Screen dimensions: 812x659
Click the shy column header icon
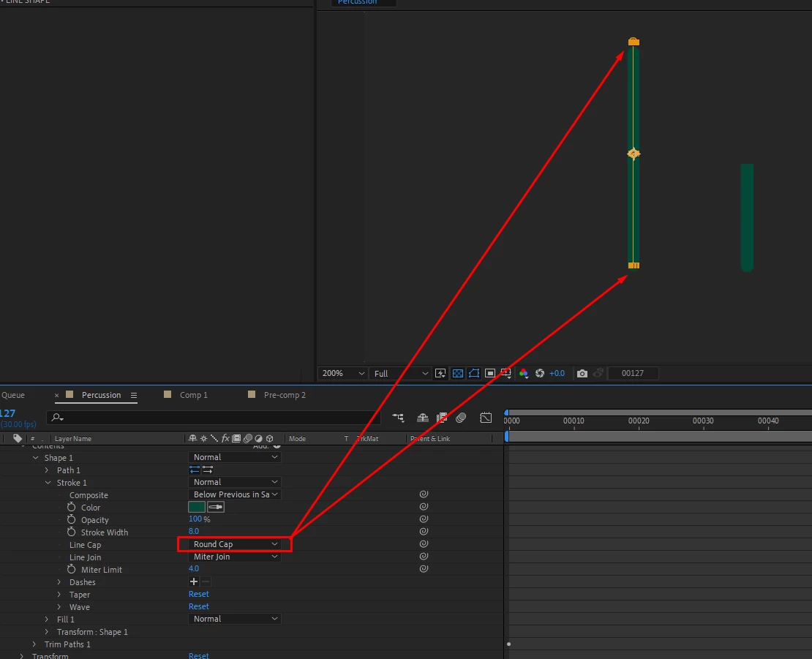coord(192,438)
